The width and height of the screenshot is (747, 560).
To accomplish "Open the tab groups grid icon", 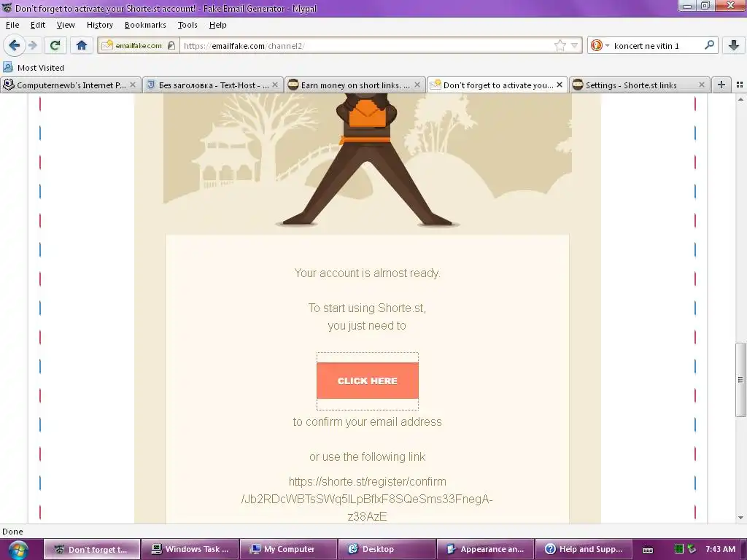I will point(740,85).
